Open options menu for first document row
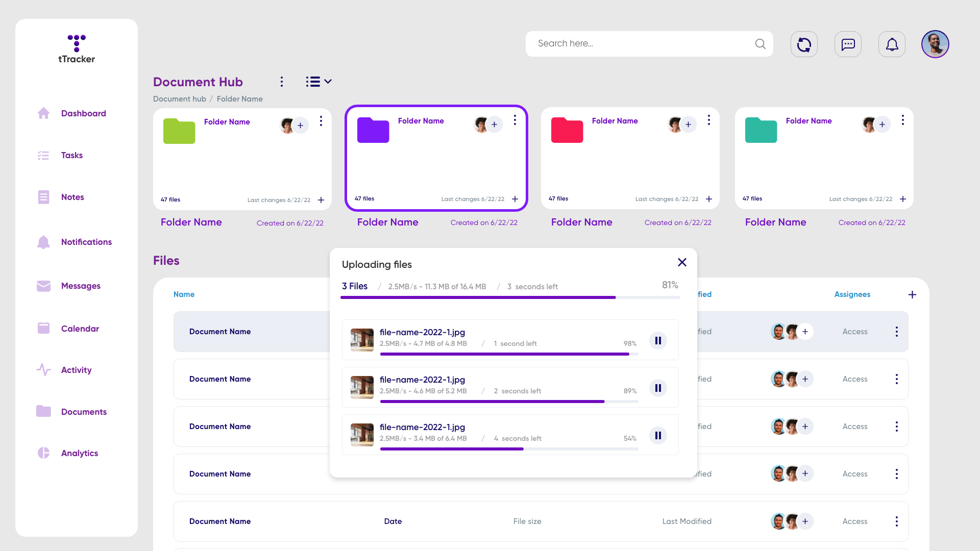 tap(896, 332)
